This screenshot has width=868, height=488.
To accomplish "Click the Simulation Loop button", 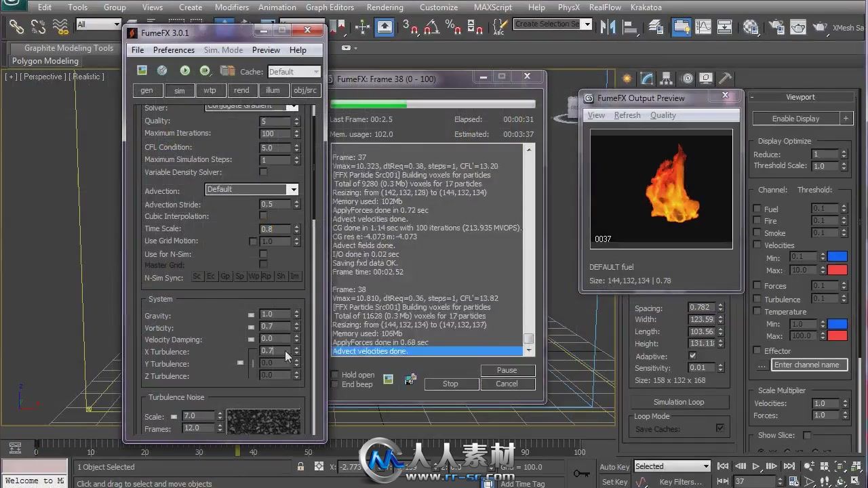I will (679, 402).
